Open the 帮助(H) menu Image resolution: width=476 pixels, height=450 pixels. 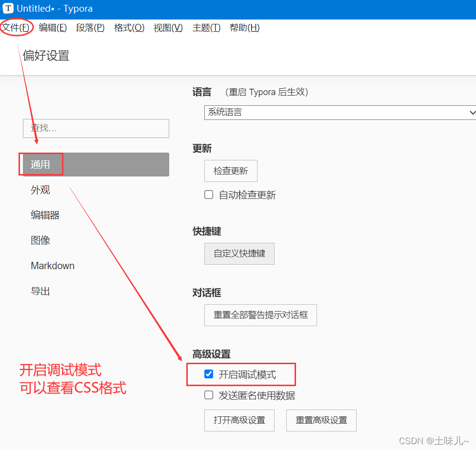[245, 28]
